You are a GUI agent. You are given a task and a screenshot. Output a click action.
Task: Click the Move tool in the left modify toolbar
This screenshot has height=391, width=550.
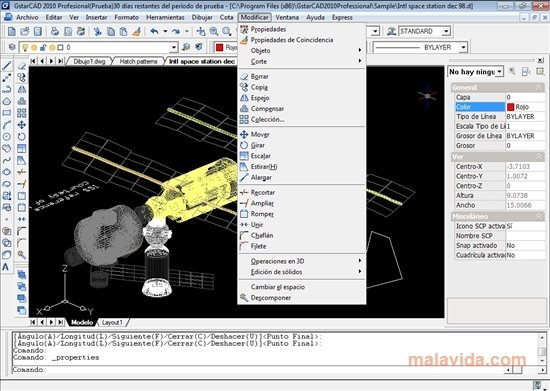tap(22, 125)
